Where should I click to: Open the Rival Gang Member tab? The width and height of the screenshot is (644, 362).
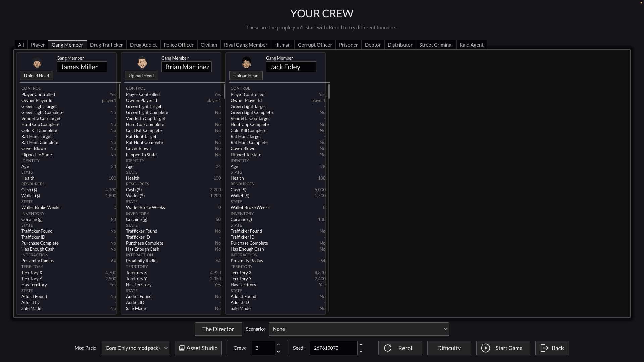point(246,45)
